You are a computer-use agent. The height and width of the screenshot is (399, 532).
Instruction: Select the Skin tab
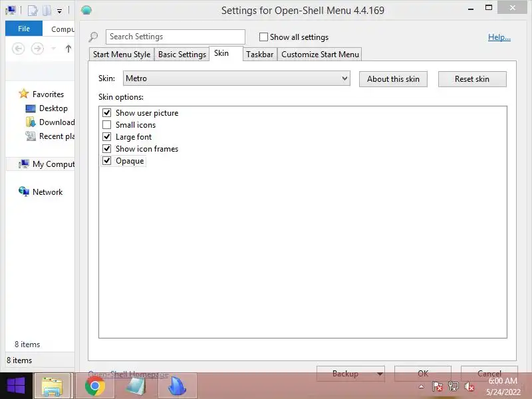point(226,53)
